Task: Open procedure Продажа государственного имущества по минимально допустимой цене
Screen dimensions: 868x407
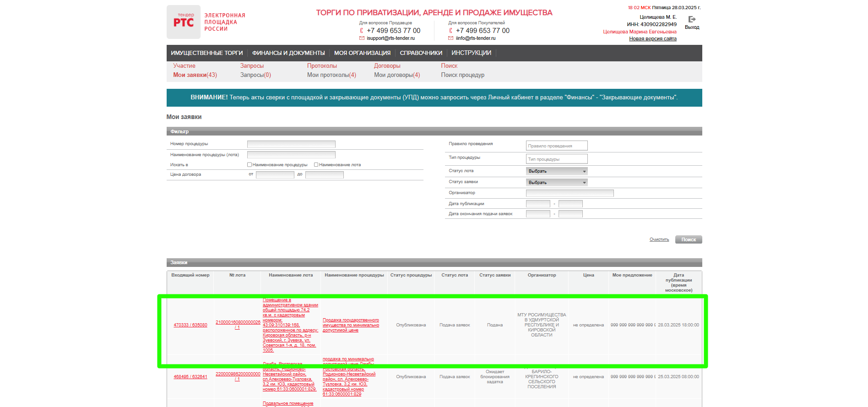Action: (351, 325)
